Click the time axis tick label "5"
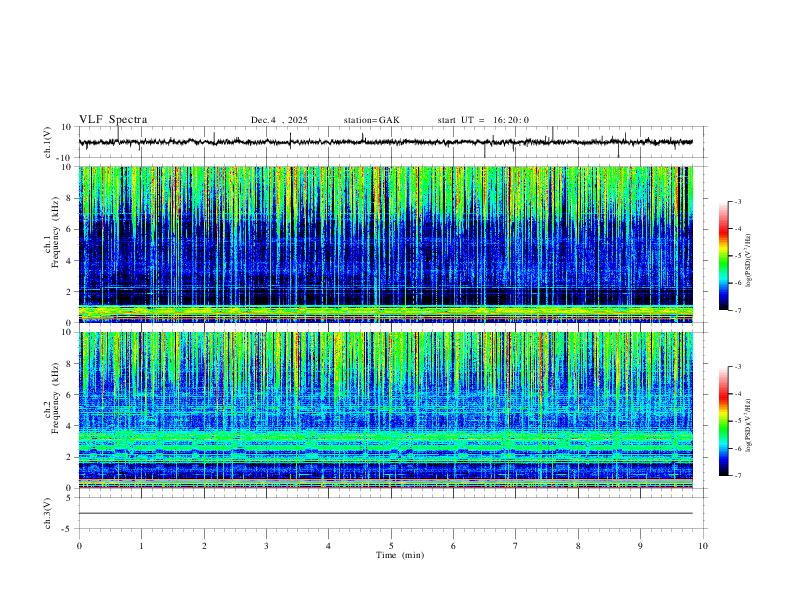The height and width of the screenshot is (612, 792). click(x=391, y=546)
